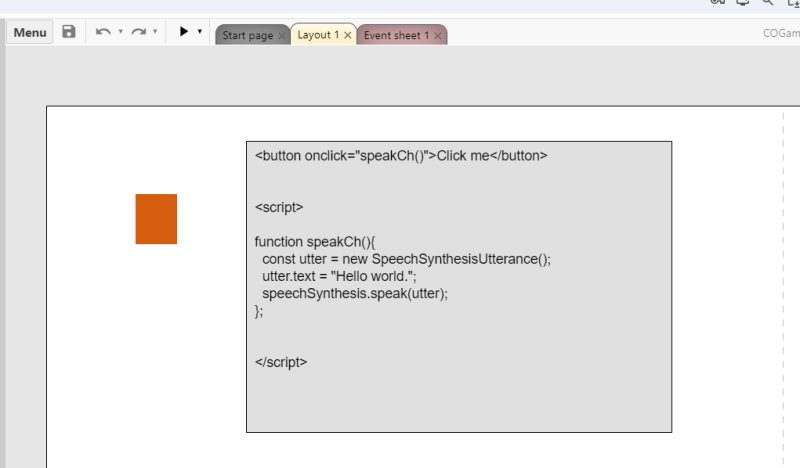Click the button onclick code line
The height and width of the screenshot is (468, 800).
(401, 156)
